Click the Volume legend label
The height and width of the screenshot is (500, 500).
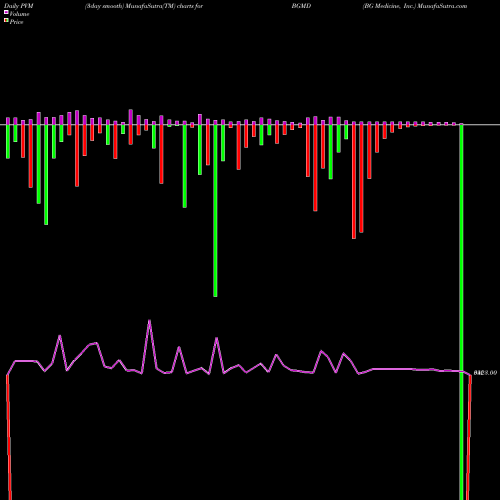point(19,14)
